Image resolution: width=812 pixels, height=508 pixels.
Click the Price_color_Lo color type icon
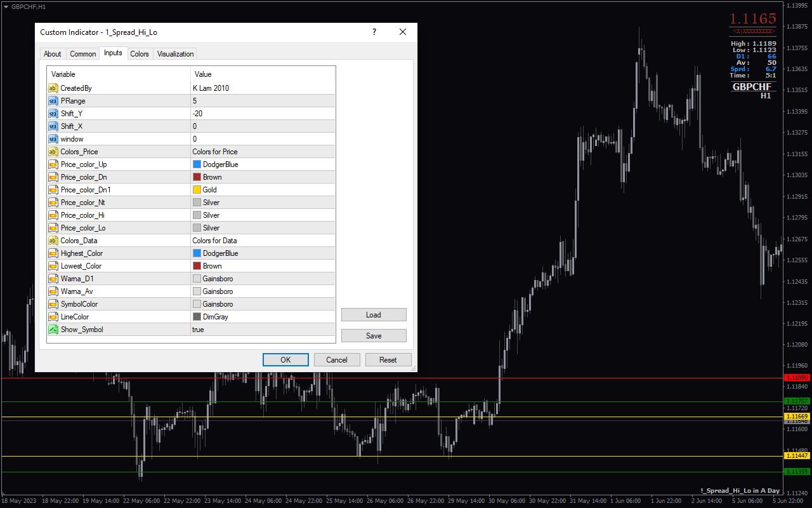53,228
